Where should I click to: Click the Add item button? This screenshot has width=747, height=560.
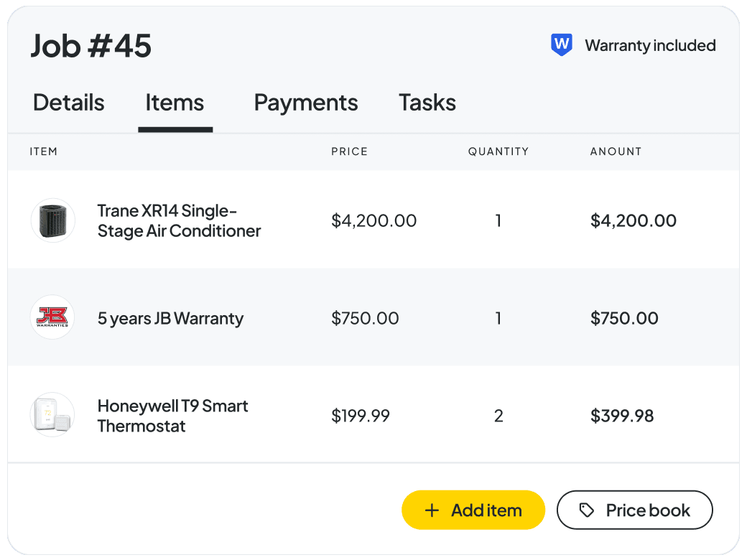[473, 510]
